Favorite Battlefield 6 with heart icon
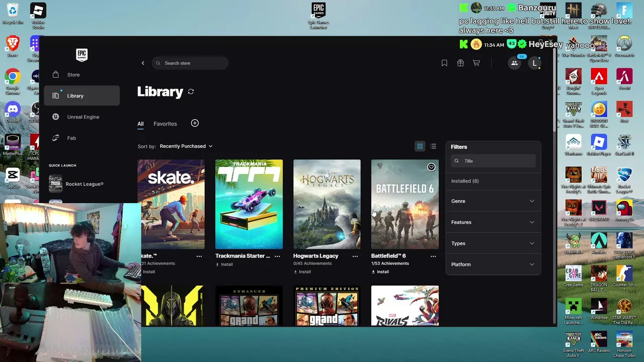Image resolution: width=644 pixels, height=362 pixels. pos(431,167)
